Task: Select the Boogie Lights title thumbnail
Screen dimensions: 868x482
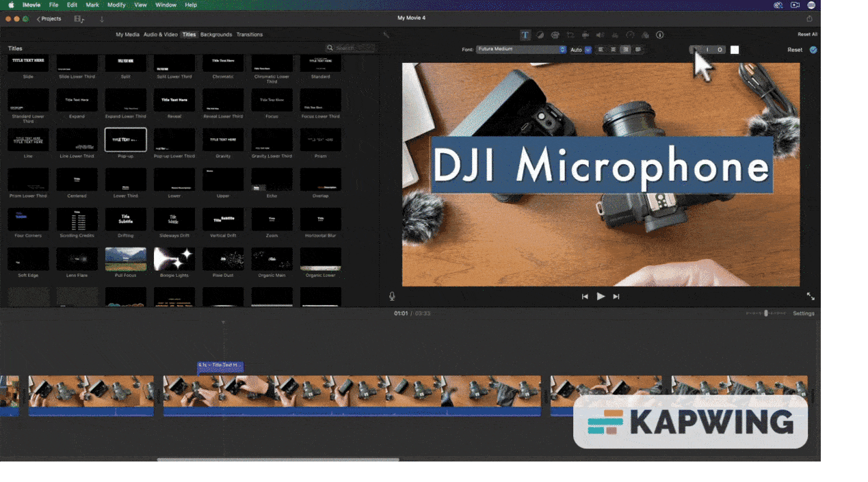Action: tap(174, 259)
